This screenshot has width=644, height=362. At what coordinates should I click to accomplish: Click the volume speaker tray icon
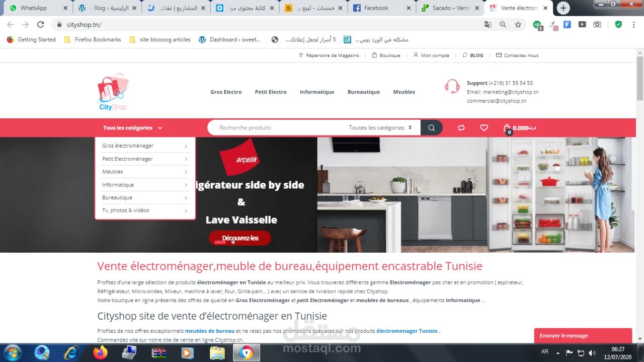point(592,352)
